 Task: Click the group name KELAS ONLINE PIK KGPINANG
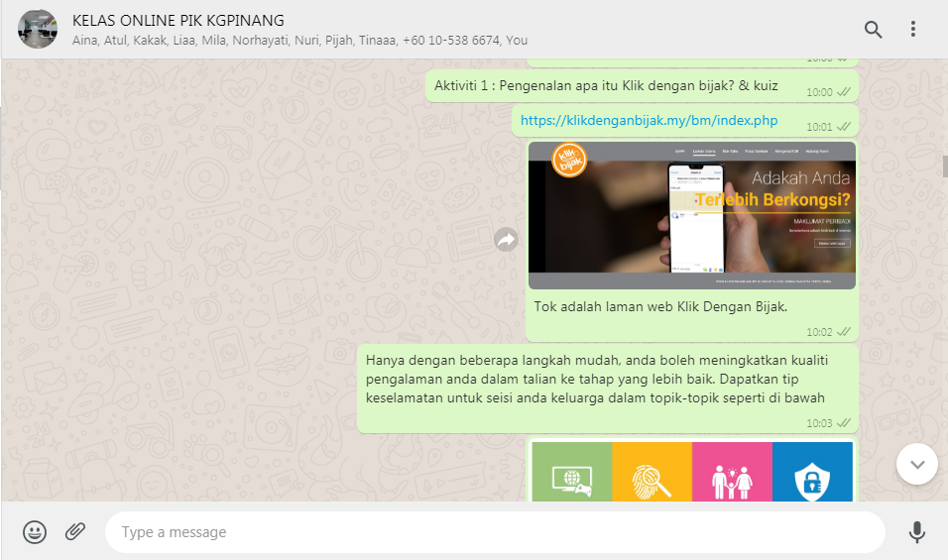coord(178,20)
